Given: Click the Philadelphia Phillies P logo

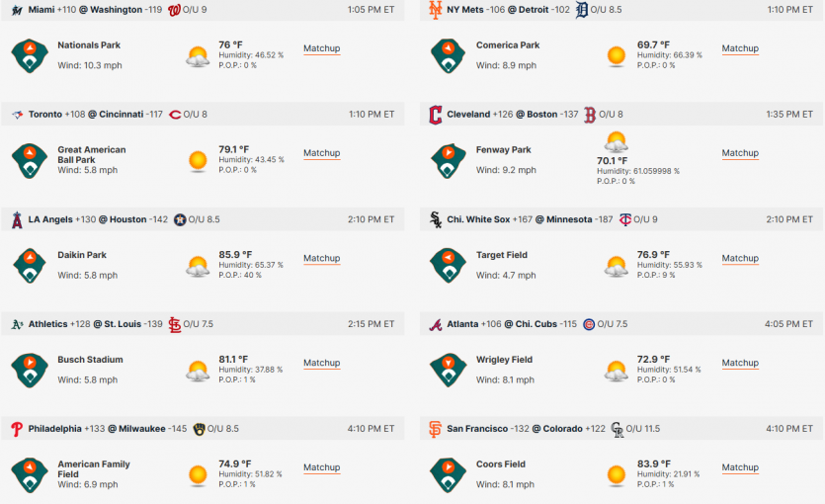Looking at the screenshot, I should (x=17, y=429).
